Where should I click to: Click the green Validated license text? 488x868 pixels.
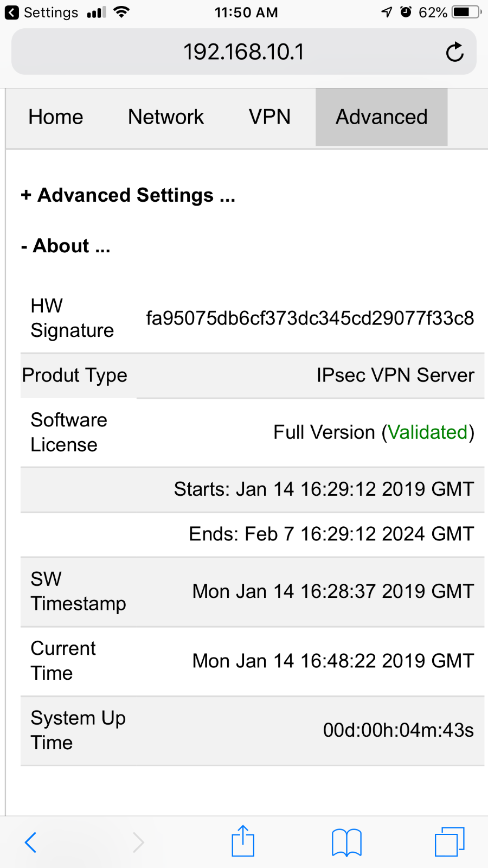coord(428,432)
